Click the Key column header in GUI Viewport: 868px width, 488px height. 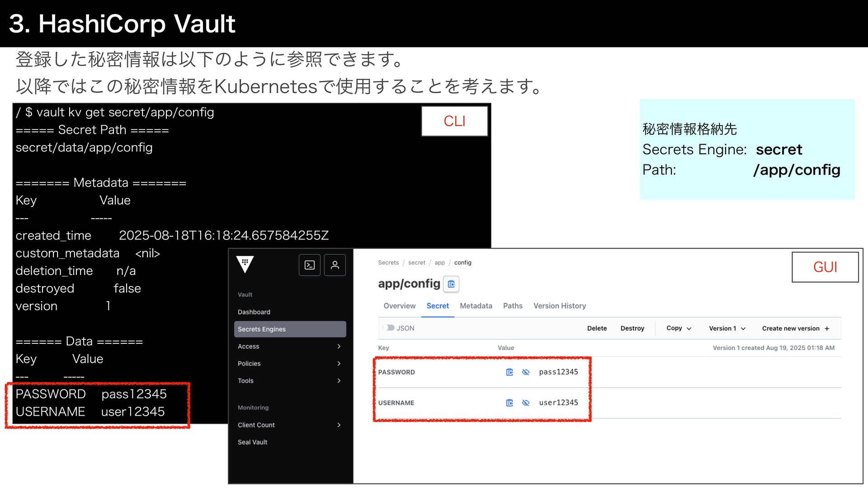tap(383, 348)
